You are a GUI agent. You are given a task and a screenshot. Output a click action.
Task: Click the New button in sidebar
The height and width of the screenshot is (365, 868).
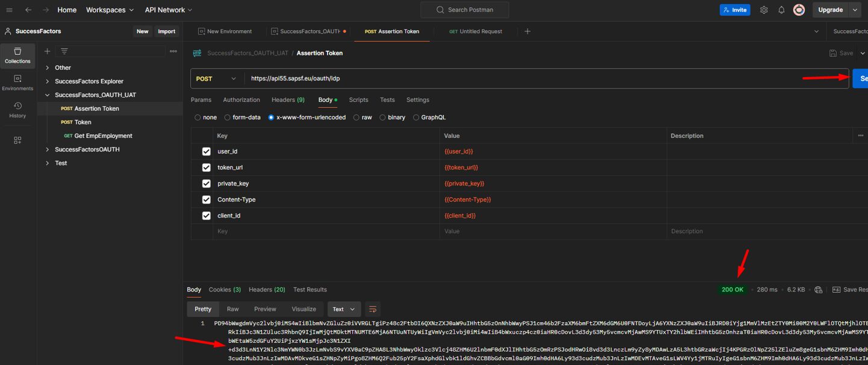coord(142,31)
